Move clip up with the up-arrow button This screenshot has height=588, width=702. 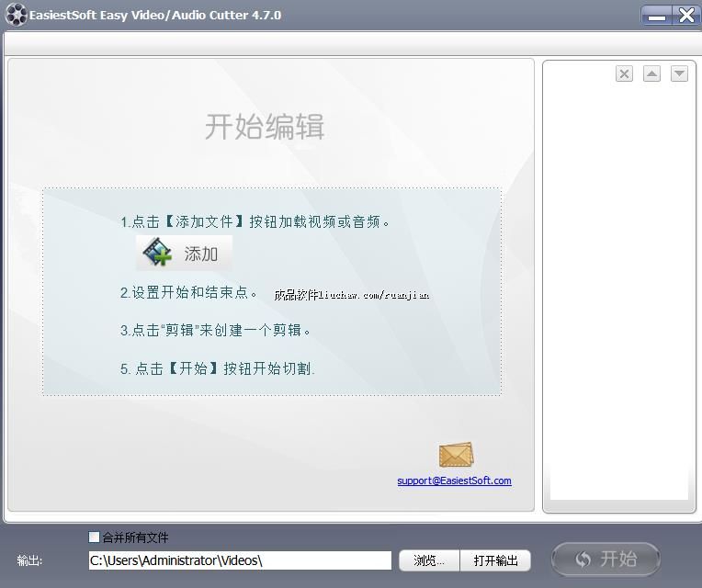click(652, 74)
